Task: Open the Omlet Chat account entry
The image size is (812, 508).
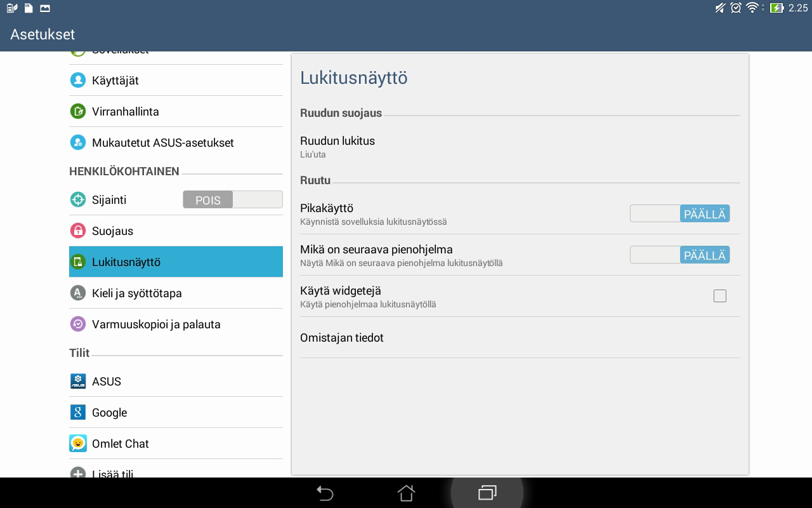Action: [176, 443]
